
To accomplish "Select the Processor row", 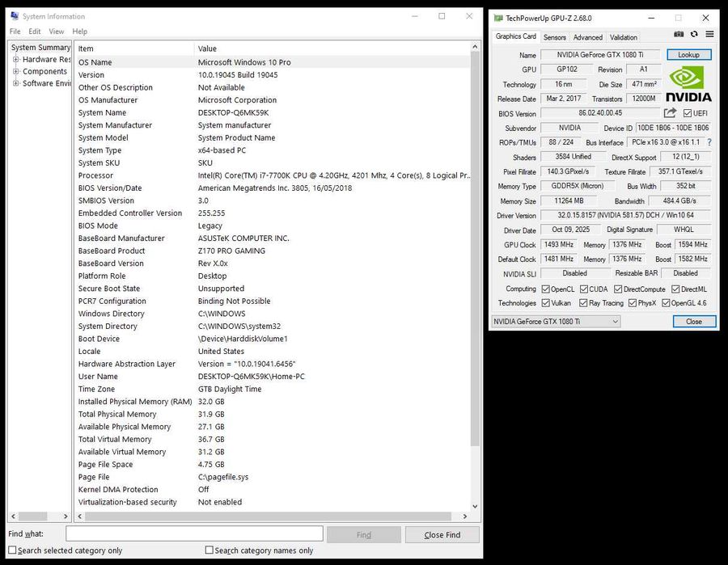I will click(272, 175).
